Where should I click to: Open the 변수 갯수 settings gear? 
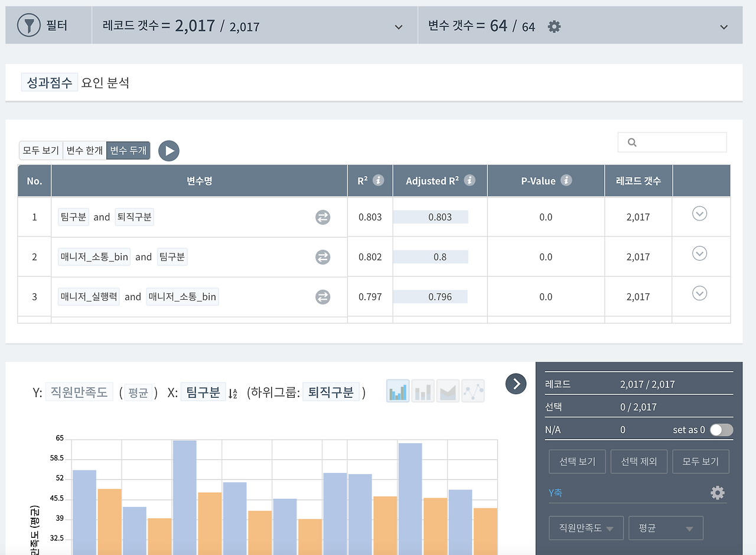point(554,25)
